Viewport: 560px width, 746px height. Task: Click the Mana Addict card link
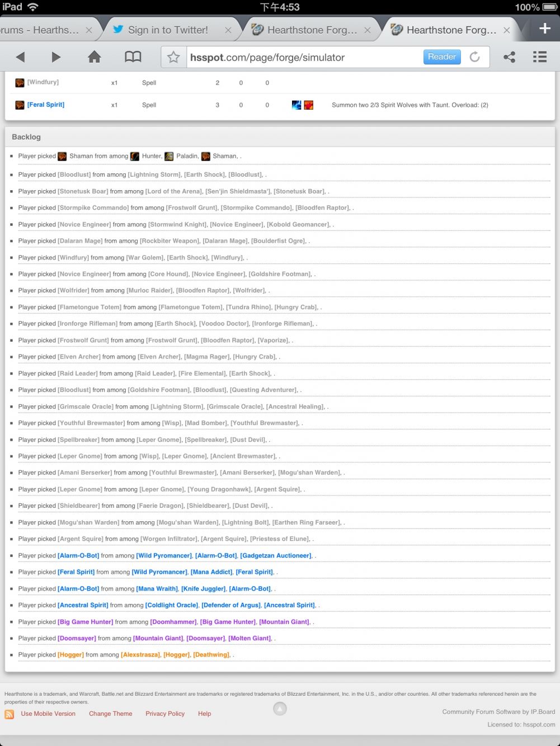pyautogui.click(x=211, y=572)
